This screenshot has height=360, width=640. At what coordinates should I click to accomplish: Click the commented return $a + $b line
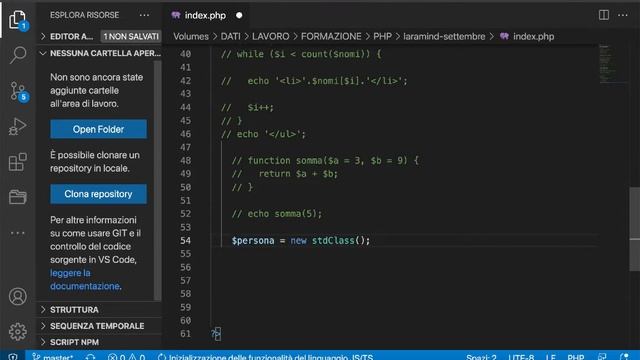(285, 174)
